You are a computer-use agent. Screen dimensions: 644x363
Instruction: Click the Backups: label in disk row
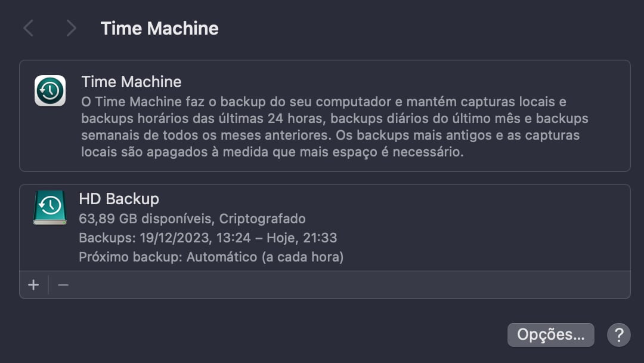(107, 238)
